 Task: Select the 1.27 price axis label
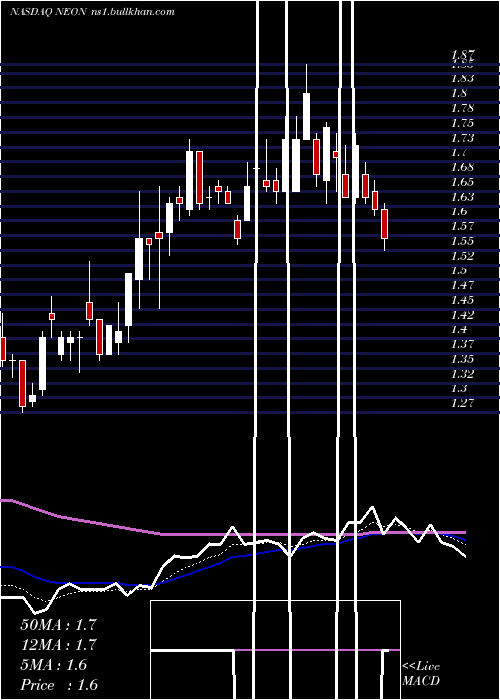462,403
